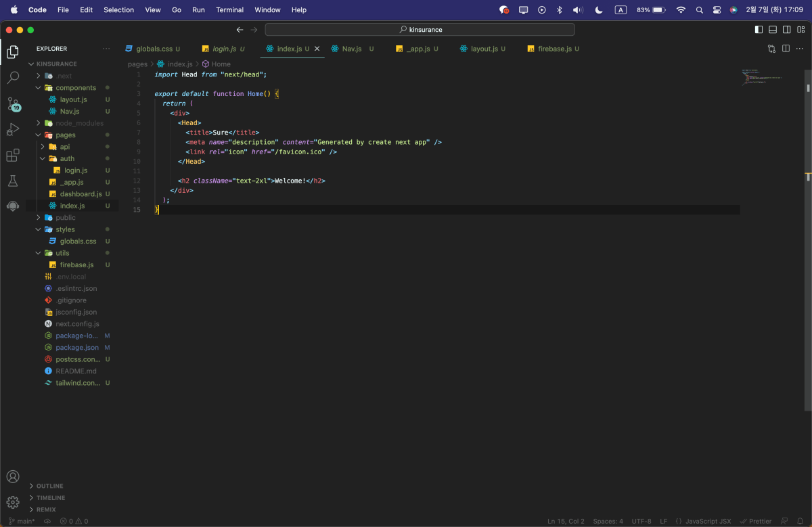This screenshot has width=812, height=527.
Task: Expand the OUTLINE section at bottom
Action: coord(47,485)
